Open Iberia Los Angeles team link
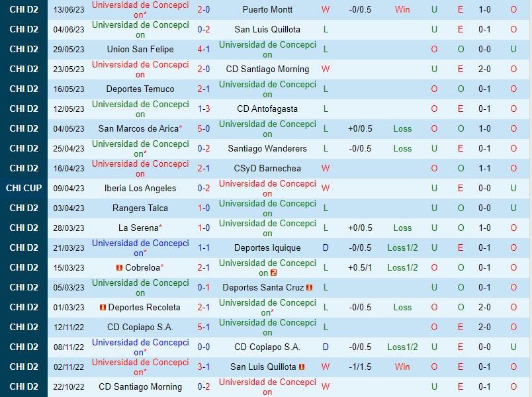Viewport: 532px width, 397px height. pyautogui.click(x=140, y=189)
